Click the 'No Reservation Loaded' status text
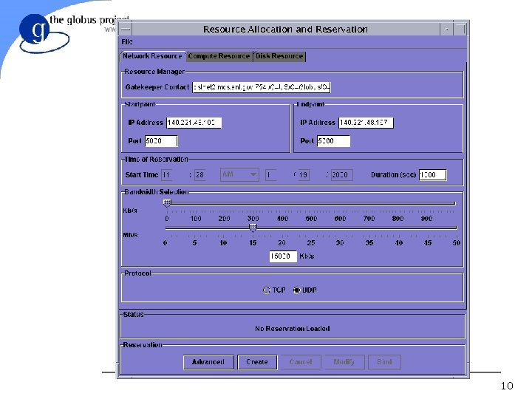Screen dimensions: 532x399 point(293,328)
